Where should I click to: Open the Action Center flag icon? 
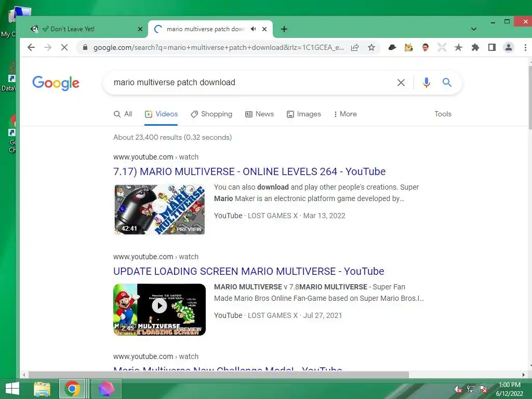(483, 389)
